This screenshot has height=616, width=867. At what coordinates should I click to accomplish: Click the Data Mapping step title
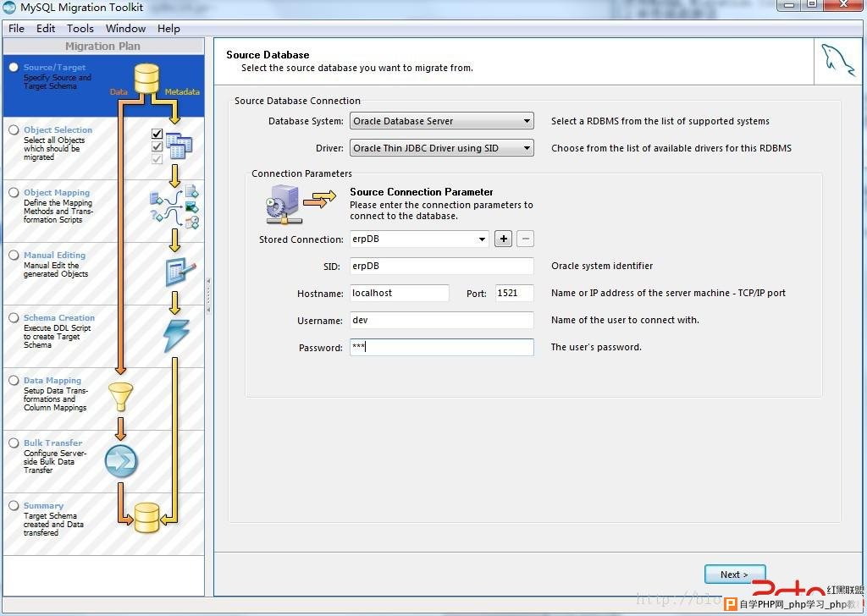pos(52,380)
